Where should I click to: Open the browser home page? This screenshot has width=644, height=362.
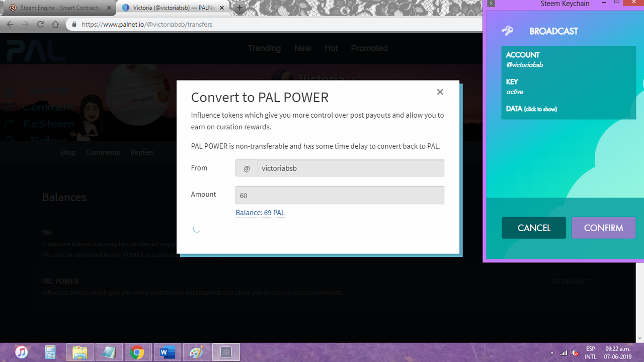coord(55,24)
